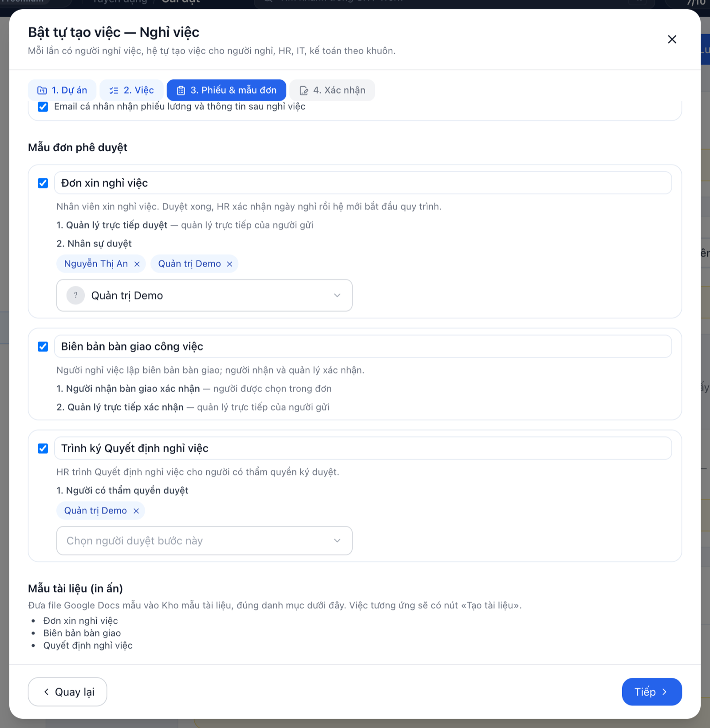Switch to the 1. Dự án tab
The width and height of the screenshot is (710, 728).
pos(62,90)
